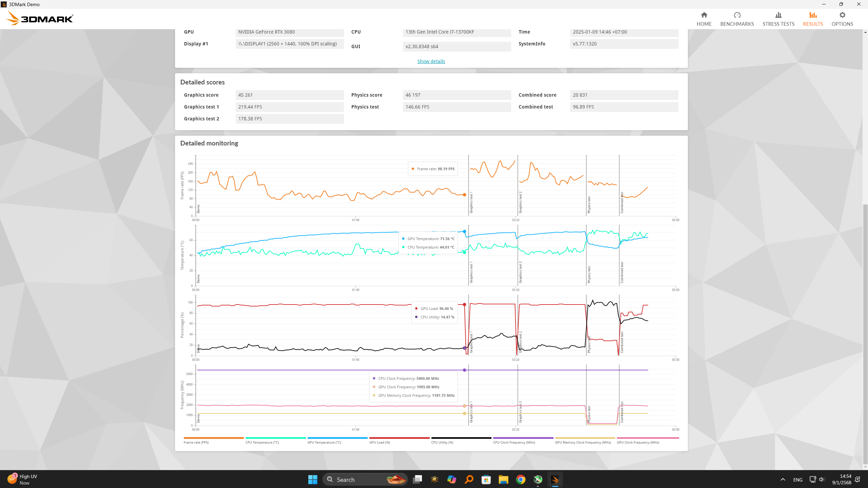Click the blue GPU temperature data point
This screenshot has width=868, height=488.
coord(464,231)
